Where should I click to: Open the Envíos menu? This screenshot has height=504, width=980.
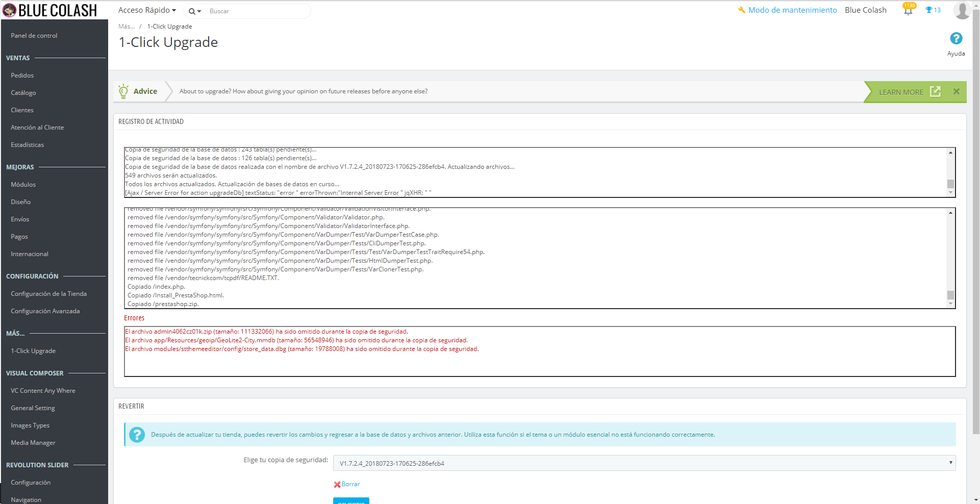coord(20,219)
